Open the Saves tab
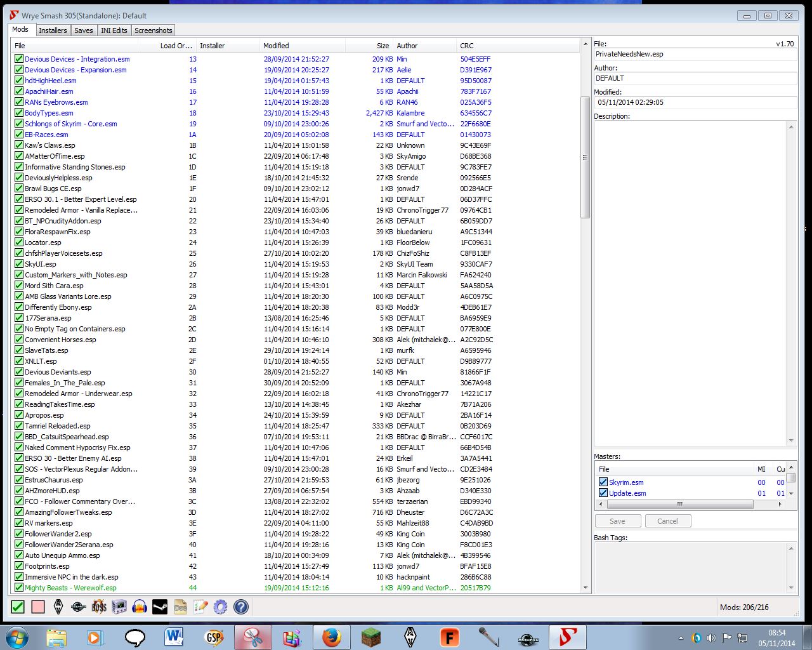 [83, 30]
